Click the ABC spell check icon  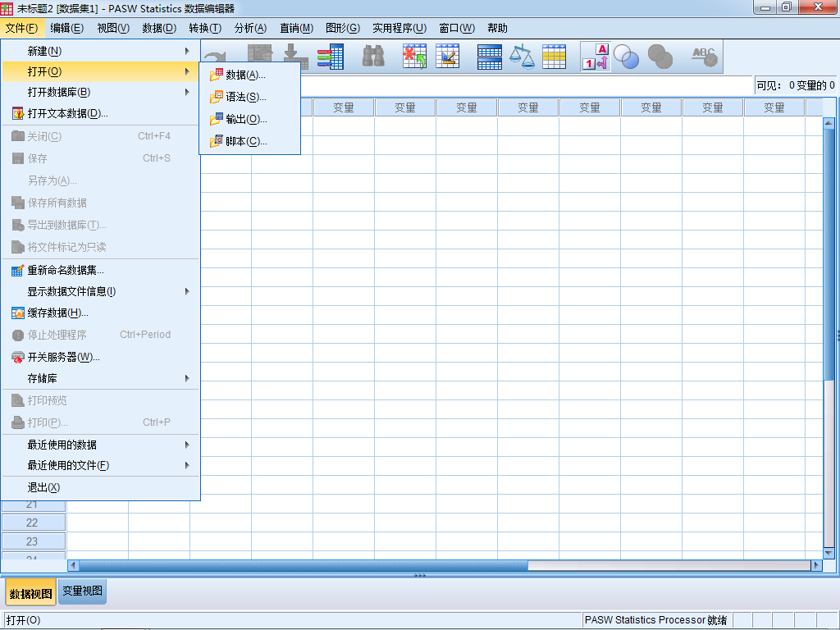point(704,57)
